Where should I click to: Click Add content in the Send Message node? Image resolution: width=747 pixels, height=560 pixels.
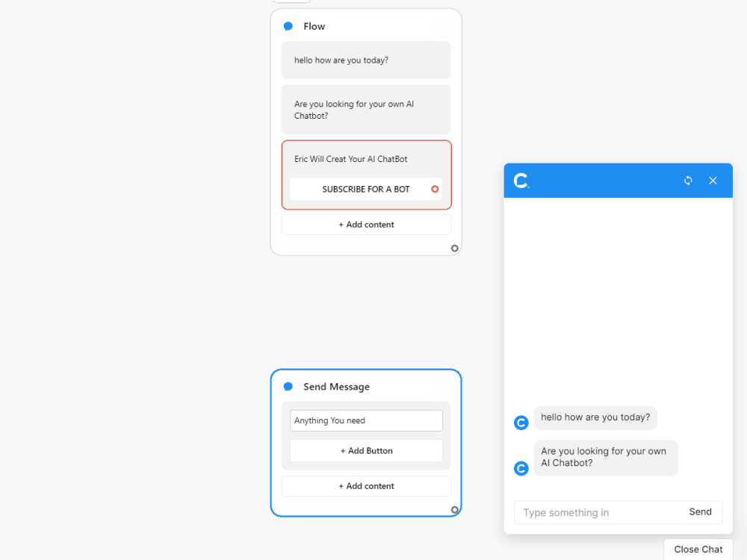(x=365, y=485)
